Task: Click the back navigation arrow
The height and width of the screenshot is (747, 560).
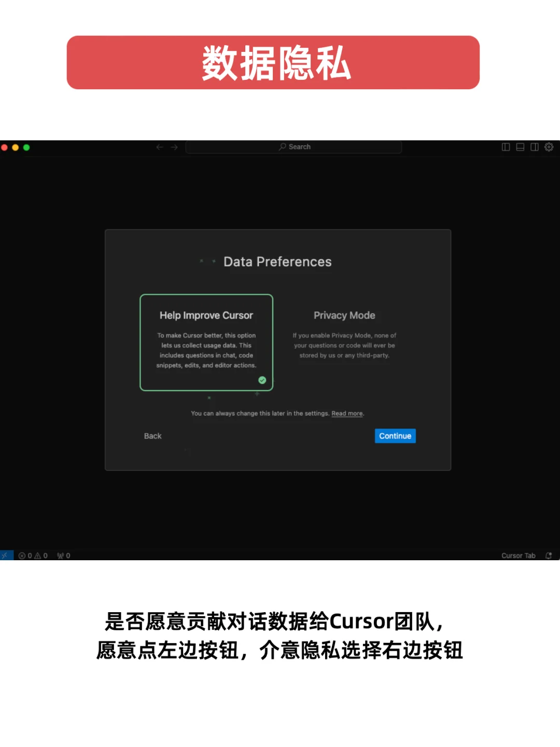Action: point(160,147)
